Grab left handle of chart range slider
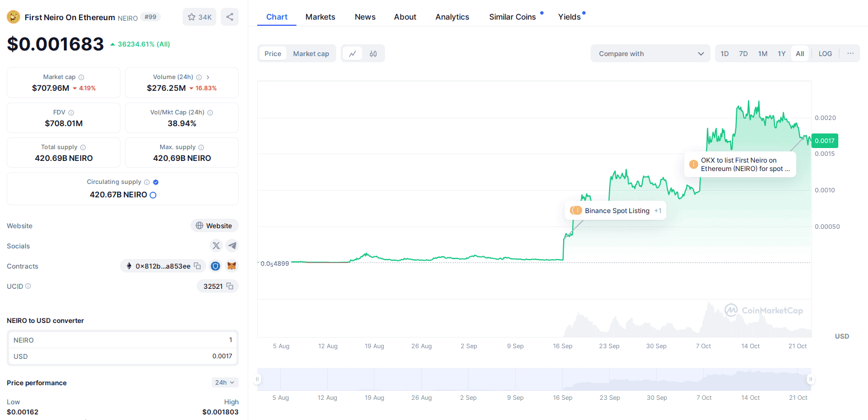The width and height of the screenshot is (868, 420). (258, 380)
